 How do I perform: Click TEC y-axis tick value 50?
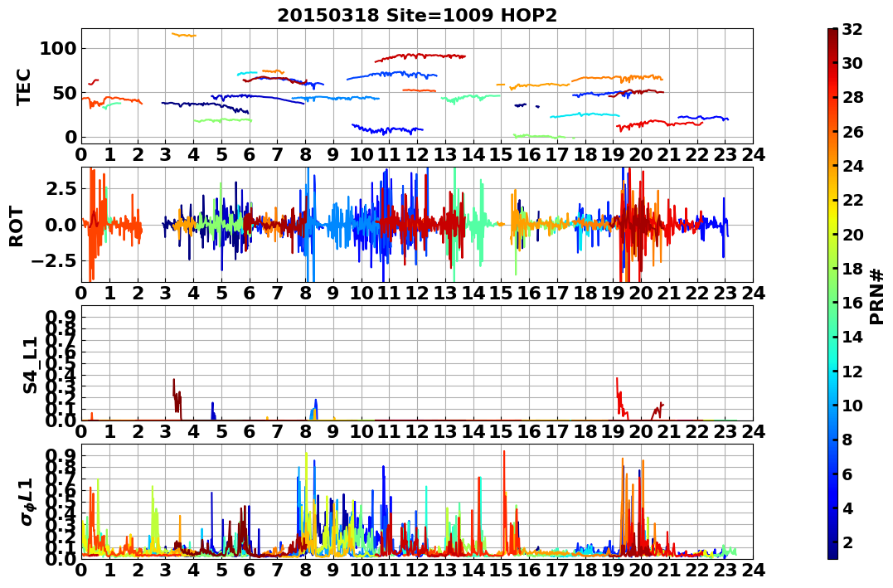[x=64, y=93]
